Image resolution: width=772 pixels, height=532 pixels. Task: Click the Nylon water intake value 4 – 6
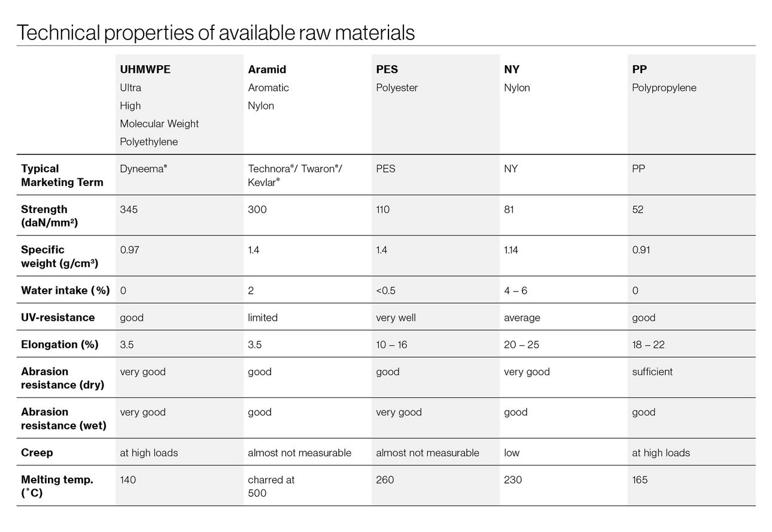(x=515, y=291)
